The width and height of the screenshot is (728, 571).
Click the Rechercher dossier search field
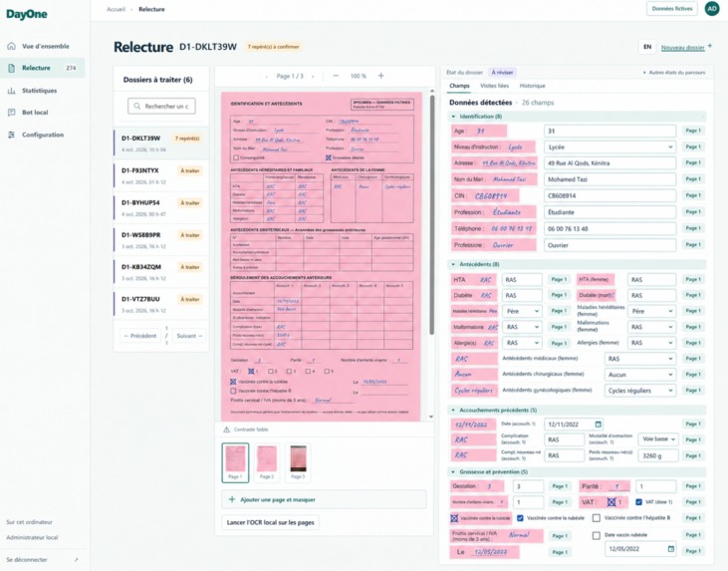161,106
